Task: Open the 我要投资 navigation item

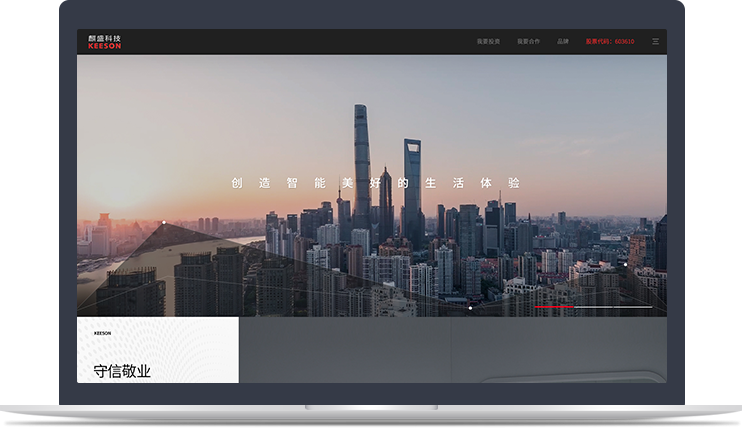Action: pyautogui.click(x=488, y=42)
